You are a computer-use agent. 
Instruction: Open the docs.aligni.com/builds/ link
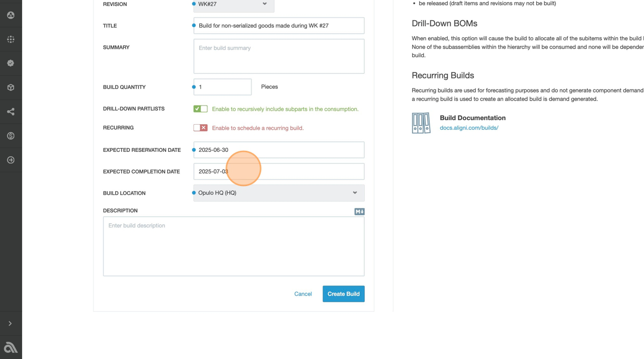pos(469,128)
